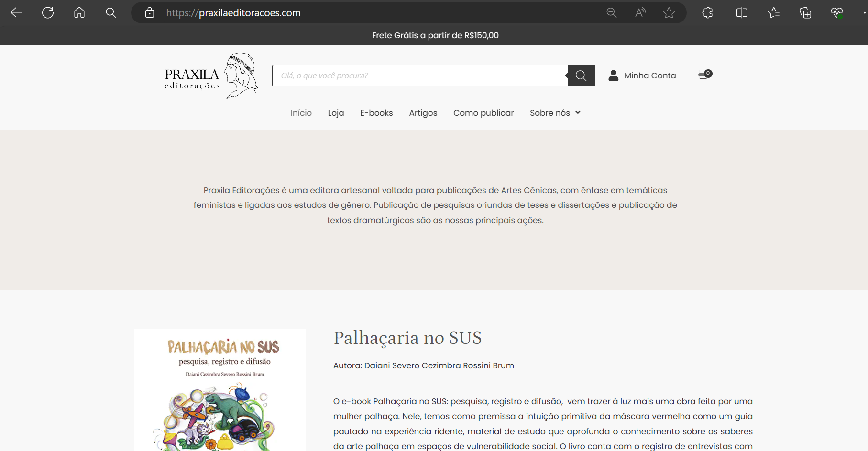Go to the E-books menu item
The height and width of the screenshot is (451, 868).
(x=376, y=113)
